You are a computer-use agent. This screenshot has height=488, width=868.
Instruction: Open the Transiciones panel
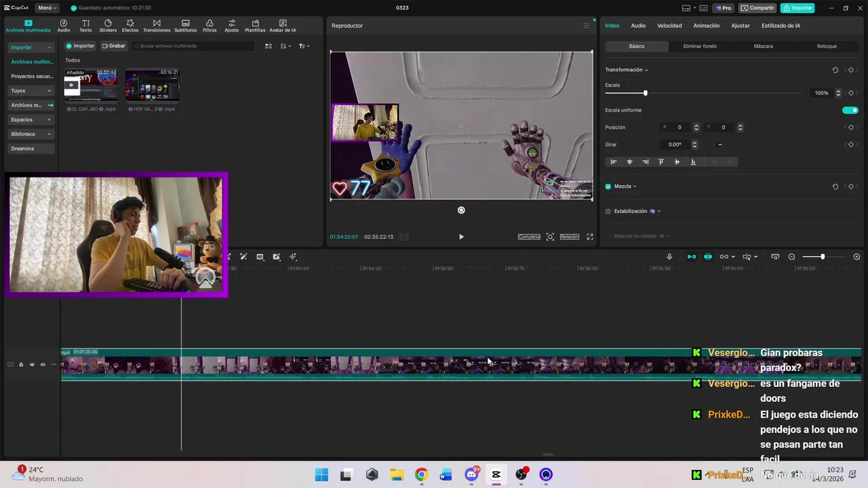pyautogui.click(x=157, y=26)
